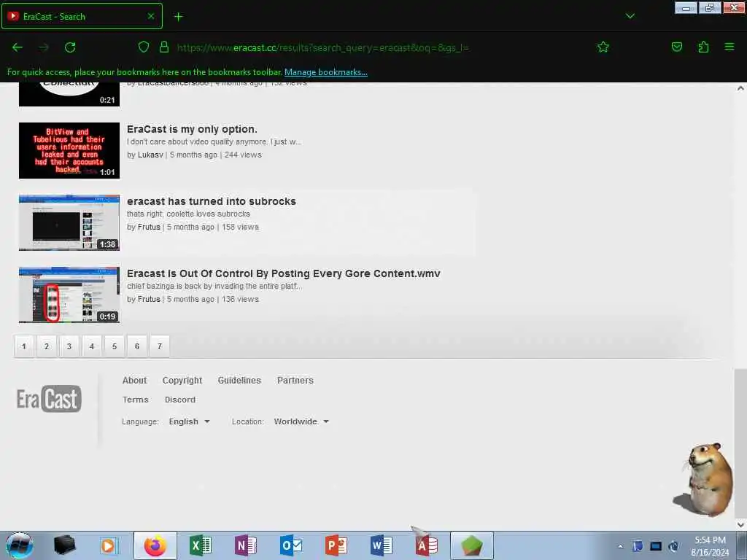
Task: Bookmark this page with the star icon
Action: click(x=603, y=47)
